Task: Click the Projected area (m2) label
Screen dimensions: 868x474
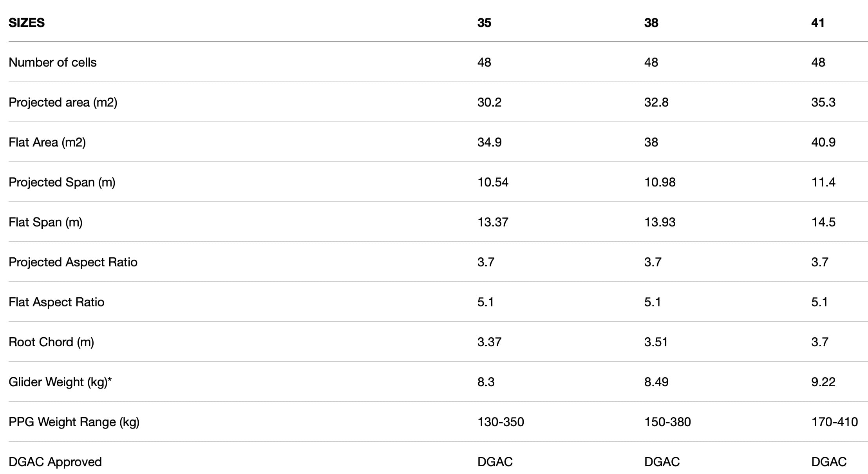Action: [x=63, y=102]
